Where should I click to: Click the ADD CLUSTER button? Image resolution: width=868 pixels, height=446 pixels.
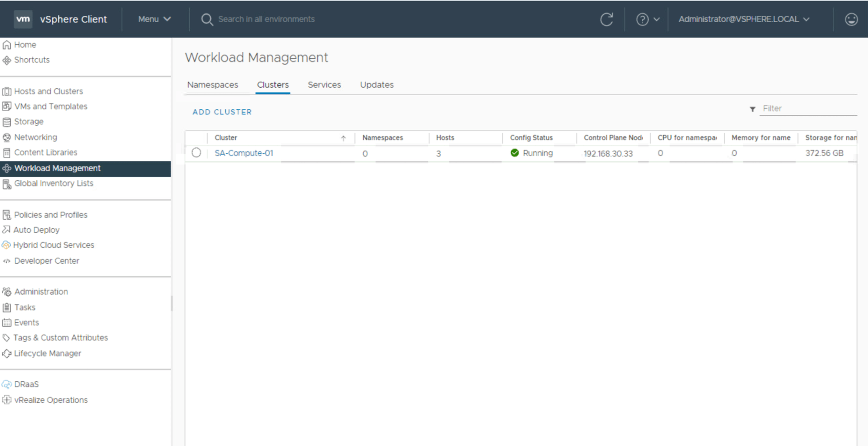(x=222, y=112)
